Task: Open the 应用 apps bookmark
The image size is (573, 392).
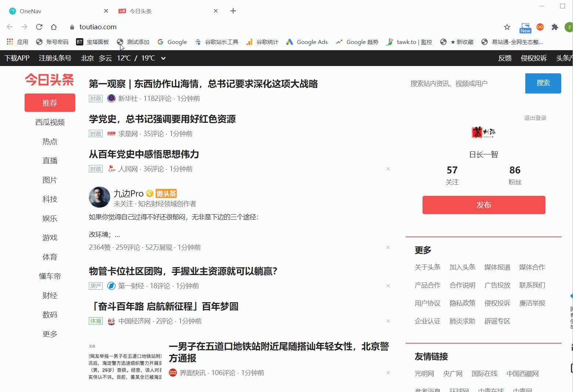Action: [x=18, y=42]
